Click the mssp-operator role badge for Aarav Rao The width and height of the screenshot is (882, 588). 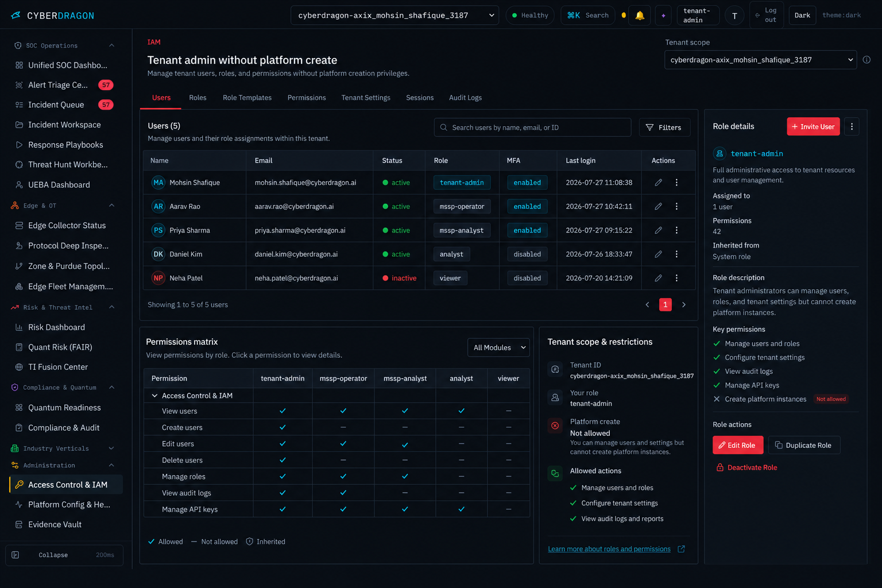click(x=462, y=206)
